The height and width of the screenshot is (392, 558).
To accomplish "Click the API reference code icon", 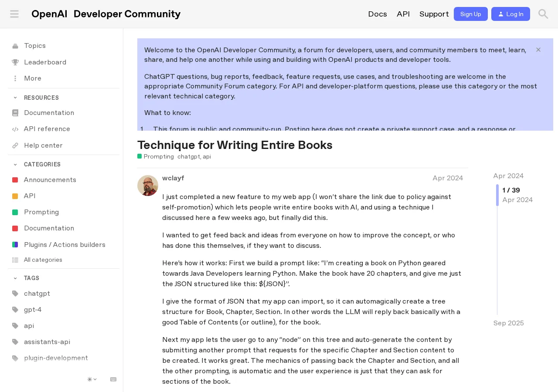I will tap(15, 129).
